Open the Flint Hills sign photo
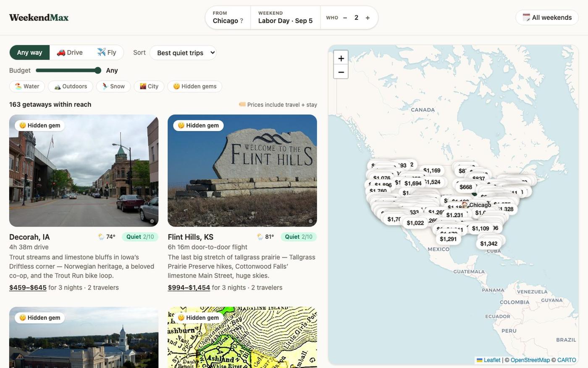Screen dimensions: 588x368 pos(242,171)
